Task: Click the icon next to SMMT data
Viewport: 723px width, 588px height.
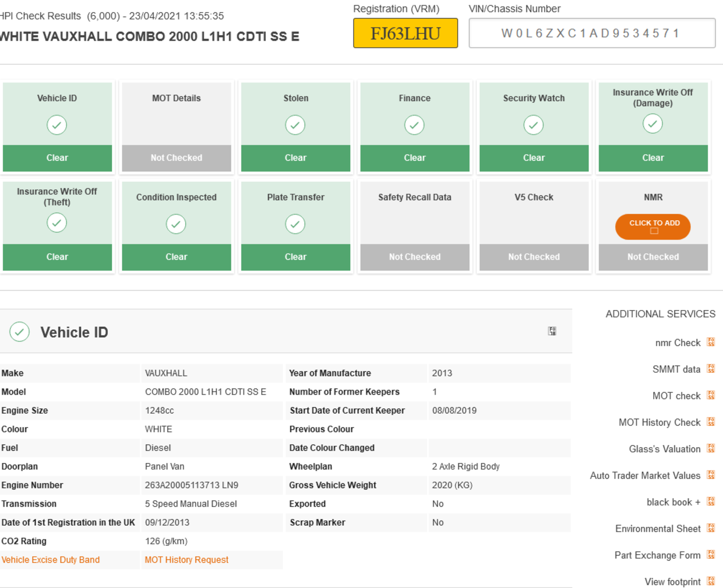Action: coord(711,369)
